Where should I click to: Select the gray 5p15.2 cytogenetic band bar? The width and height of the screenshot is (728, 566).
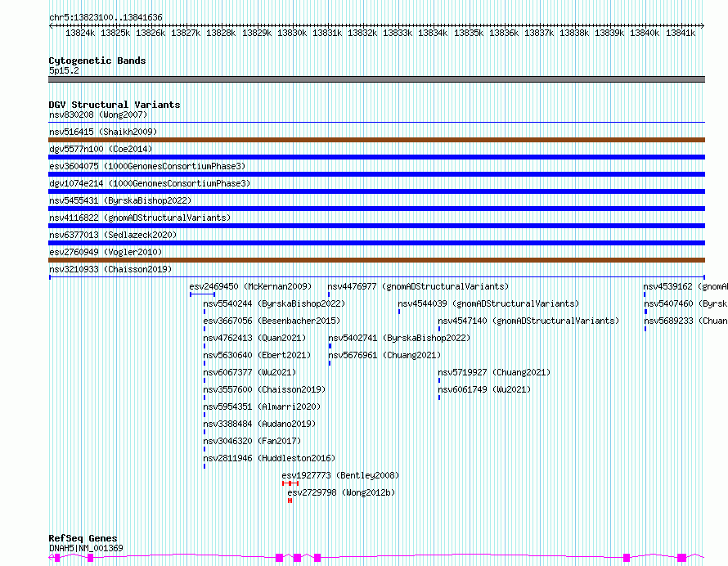[x=376, y=79]
